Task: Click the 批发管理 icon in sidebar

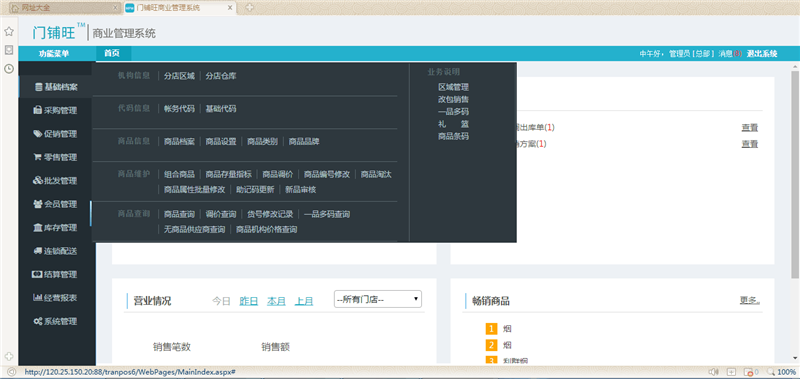Action: 38,181
